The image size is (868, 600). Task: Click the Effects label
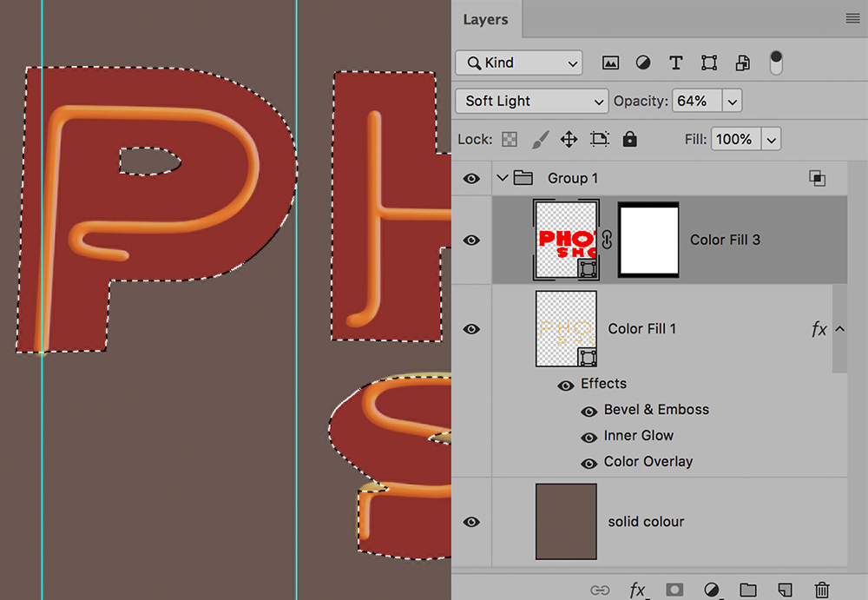click(604, 384)
